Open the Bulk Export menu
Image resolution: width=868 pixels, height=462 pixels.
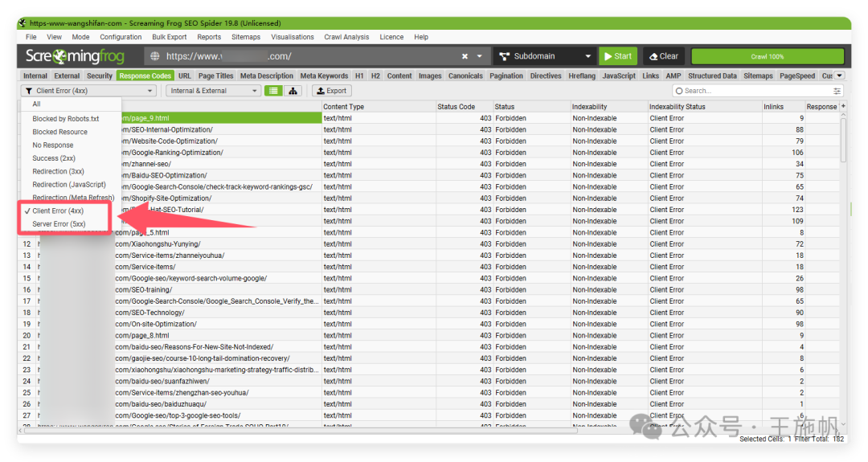pyautogui.click(x=170, y=37)
